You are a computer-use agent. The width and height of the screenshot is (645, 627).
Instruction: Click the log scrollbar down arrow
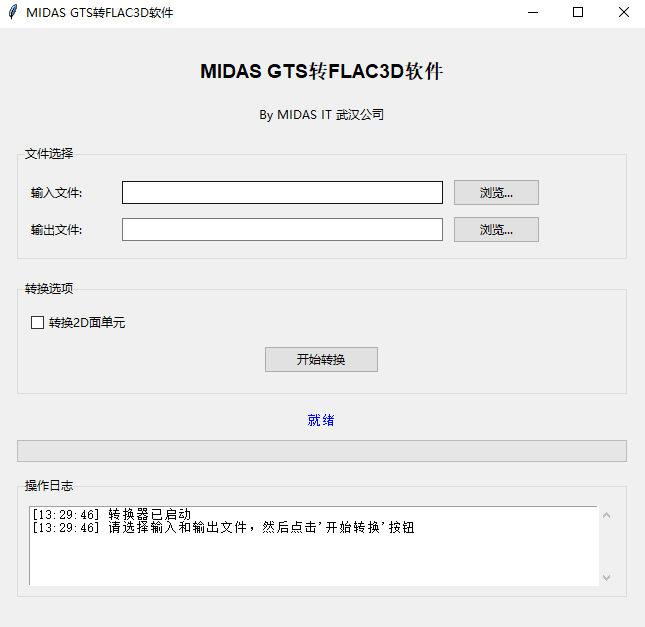pyautogui.click(x=606, y=578)
